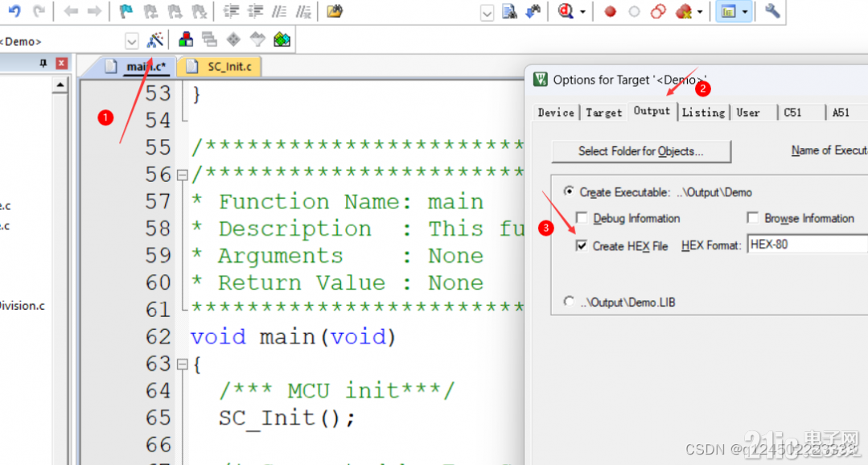Viewport: 868px width, 465px height.
Task: Open the Output tab in Options dialog
Action: coord(652,111)
